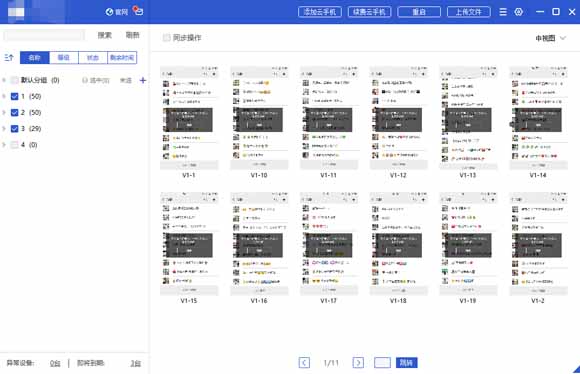Expand the default group 默认分组 tree arrow
Image resolution: width=580 pixels, height=374 pixels.
click(4, 80)
